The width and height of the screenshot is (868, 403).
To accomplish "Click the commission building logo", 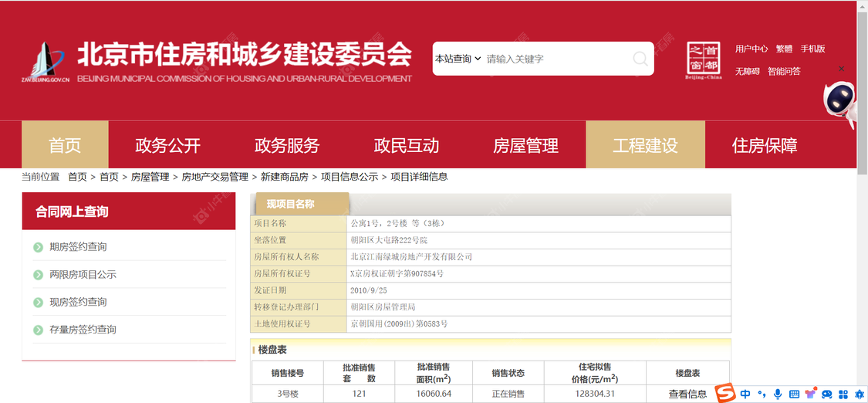I will 46,63.
